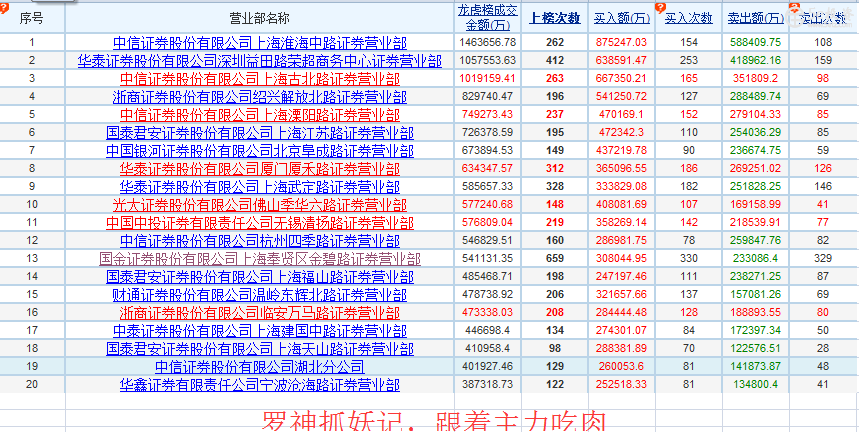This screenshot has height=432, width=859.
Task: Click help icon beside 买入次数 header
Action: click(661, 8)
